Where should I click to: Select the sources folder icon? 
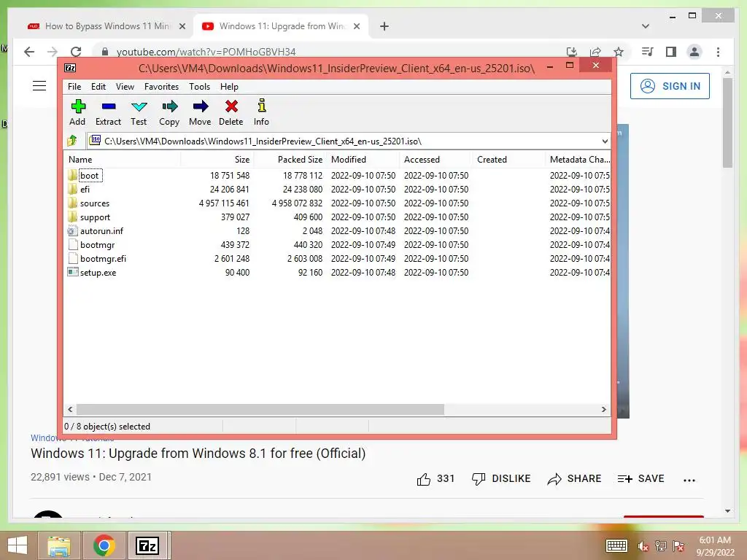click(x=72, y=203)
